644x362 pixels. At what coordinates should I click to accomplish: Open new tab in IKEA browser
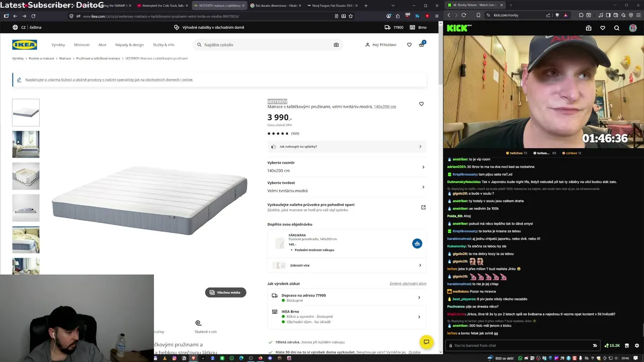coord(366,6)
